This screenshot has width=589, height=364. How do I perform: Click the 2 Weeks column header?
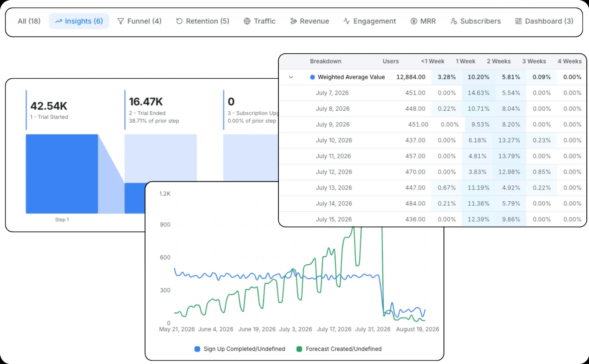[x=498, y=61]
